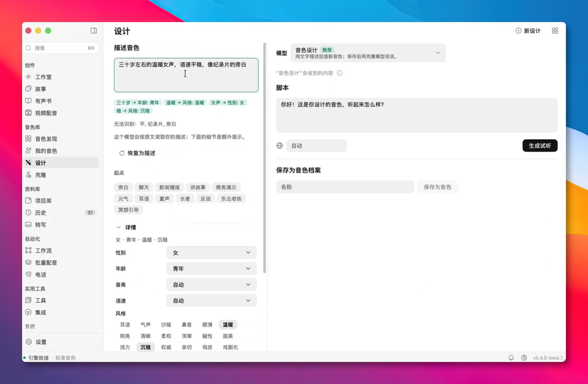Image resolution: width=588 pixels, height=384 pixels.
Task: Open 故事 in the sidebar
Action: 40,89
